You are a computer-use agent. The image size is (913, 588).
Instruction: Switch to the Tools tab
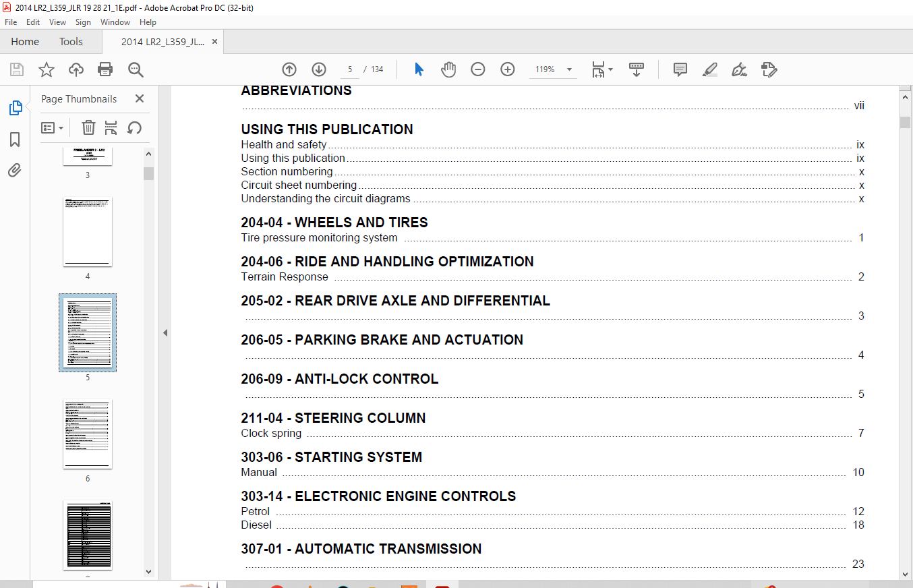click(71, 42)
